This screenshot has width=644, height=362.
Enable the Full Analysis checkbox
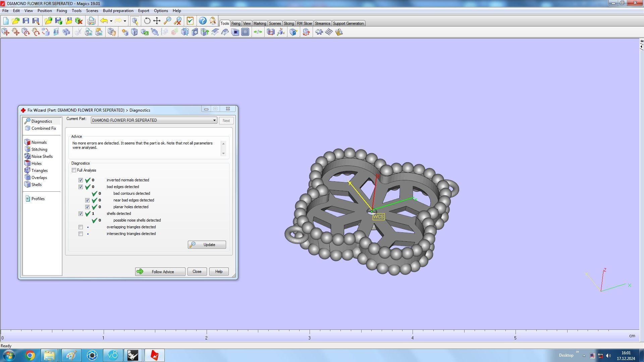74,170
